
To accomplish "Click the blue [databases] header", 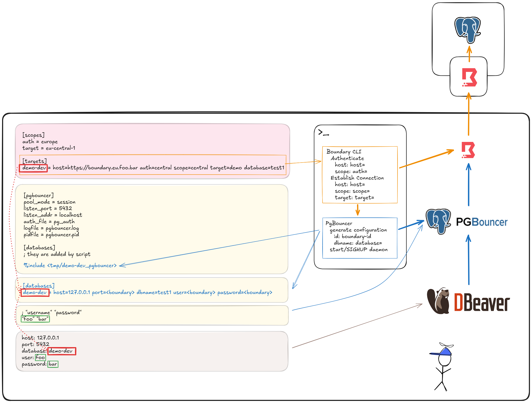I will click(x=39, y=286).
